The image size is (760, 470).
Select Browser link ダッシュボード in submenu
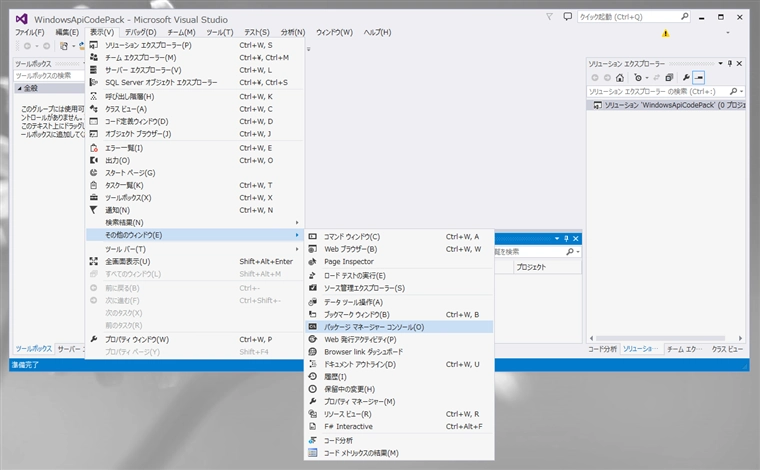pyautogui.click(x=399, y=352)
